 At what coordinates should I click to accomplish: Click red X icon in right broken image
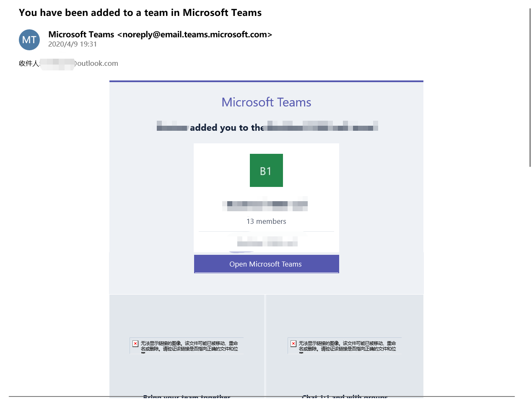click(x=293, y=344)
